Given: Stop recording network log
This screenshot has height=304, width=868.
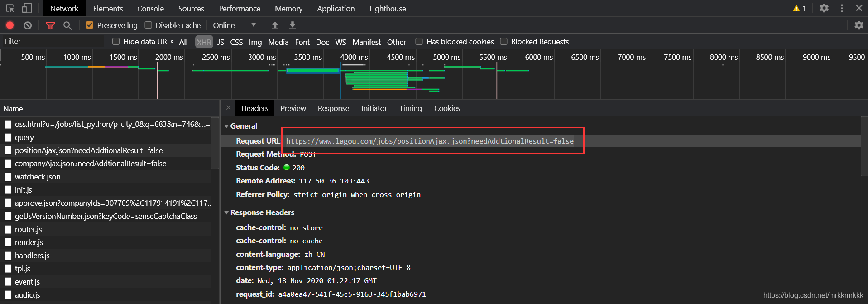Looking at the screenshot, I should (x=10, y=25).
